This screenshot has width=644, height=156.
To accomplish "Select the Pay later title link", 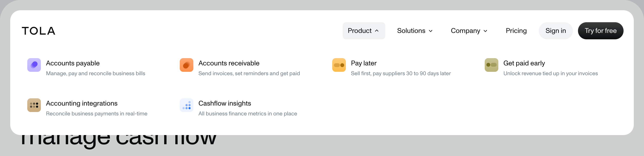I will click(364, 63).
